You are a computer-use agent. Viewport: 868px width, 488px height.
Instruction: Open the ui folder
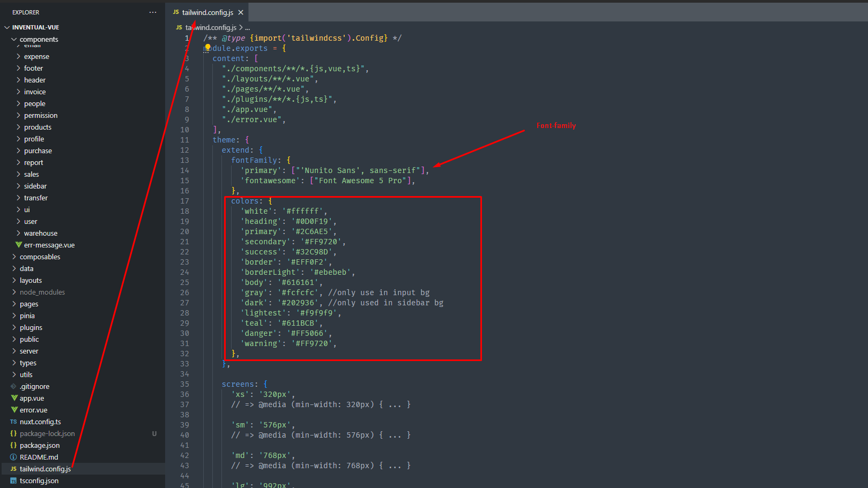click(27, 209)
